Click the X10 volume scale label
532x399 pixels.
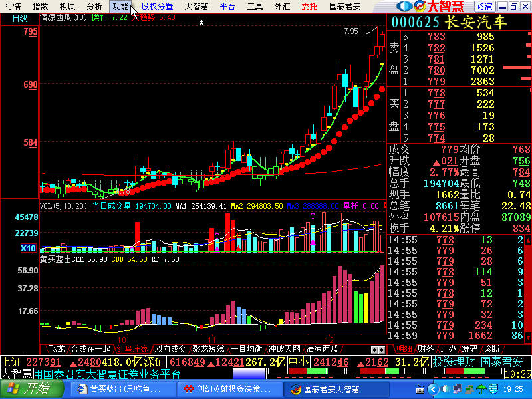pos(28,248)
